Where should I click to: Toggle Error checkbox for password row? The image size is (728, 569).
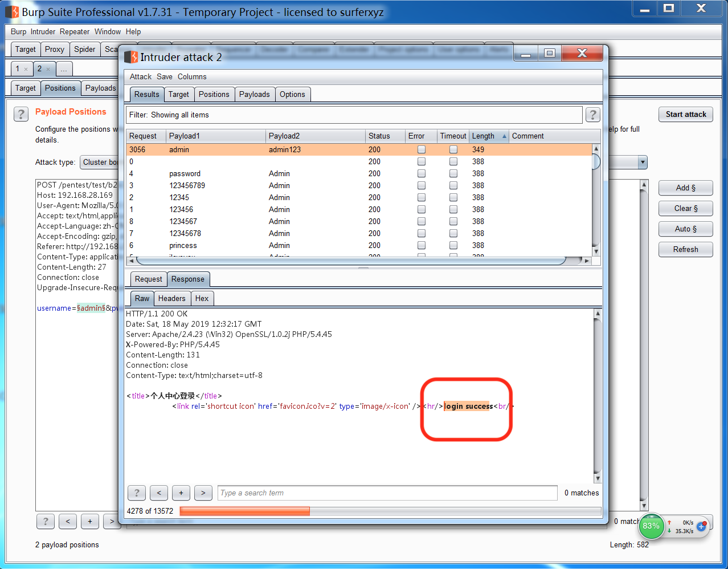pos(422,173)
